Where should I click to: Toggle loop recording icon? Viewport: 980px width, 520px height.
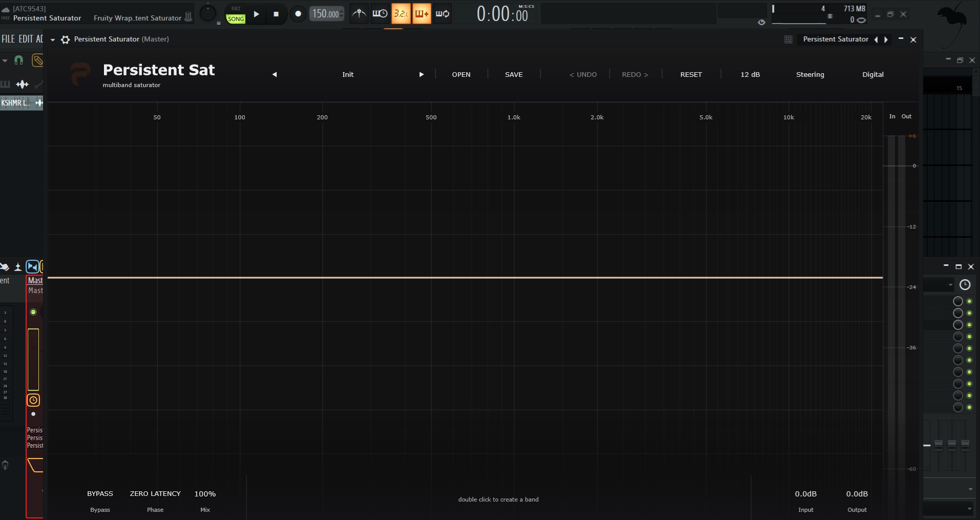pyautogui.click(x=443, y=14)
